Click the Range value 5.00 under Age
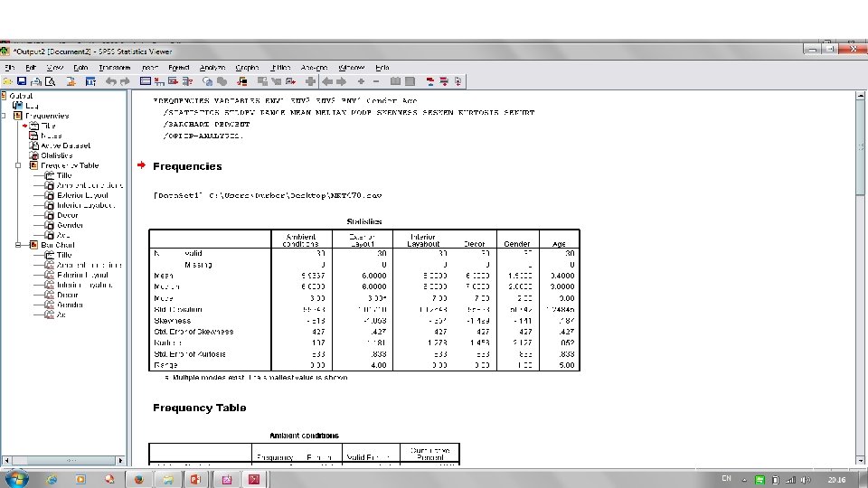The image size is (868, 488). click(566, 365)
